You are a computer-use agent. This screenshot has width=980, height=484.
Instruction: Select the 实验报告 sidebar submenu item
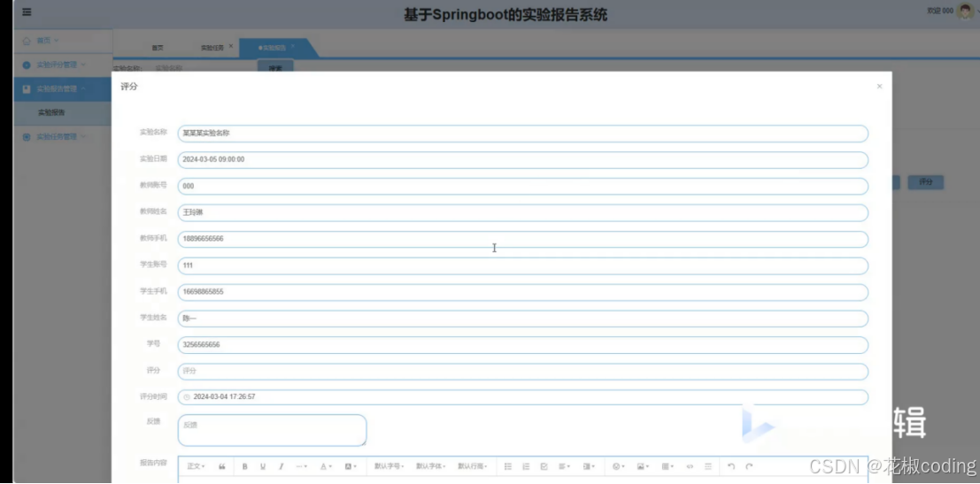coord(63,113)
